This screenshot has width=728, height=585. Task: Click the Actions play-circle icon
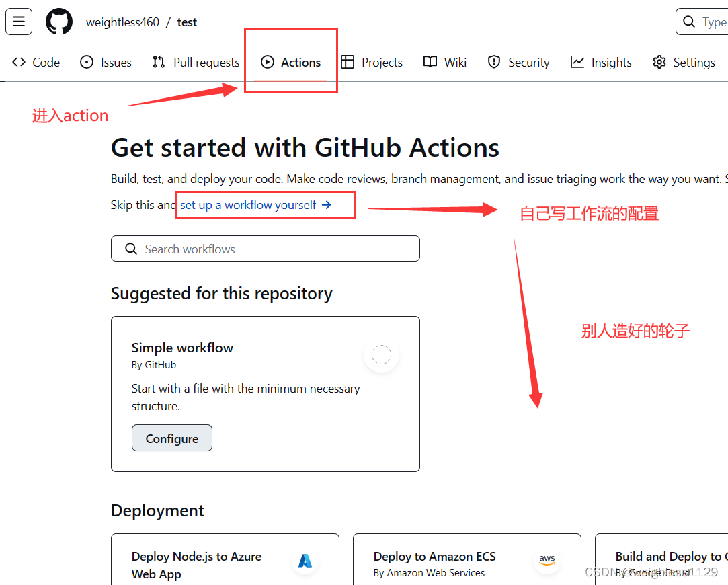[x=268, y=63]
